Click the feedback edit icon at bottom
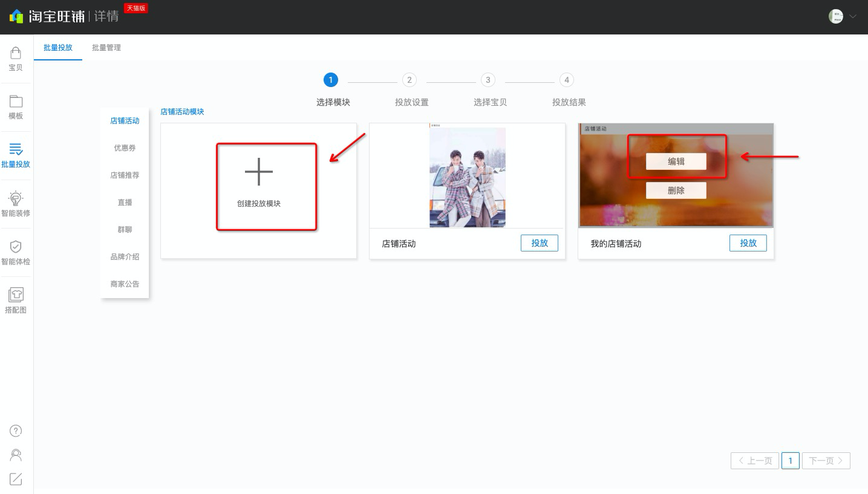 (16, 479)
